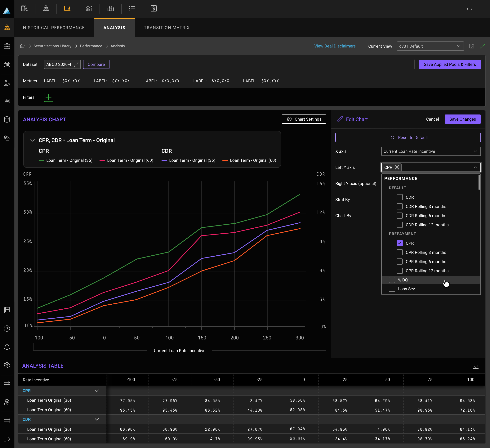Screen dimensions: 490x448
Task: Click the home breadcrumb icon
Action: (22, 46)
